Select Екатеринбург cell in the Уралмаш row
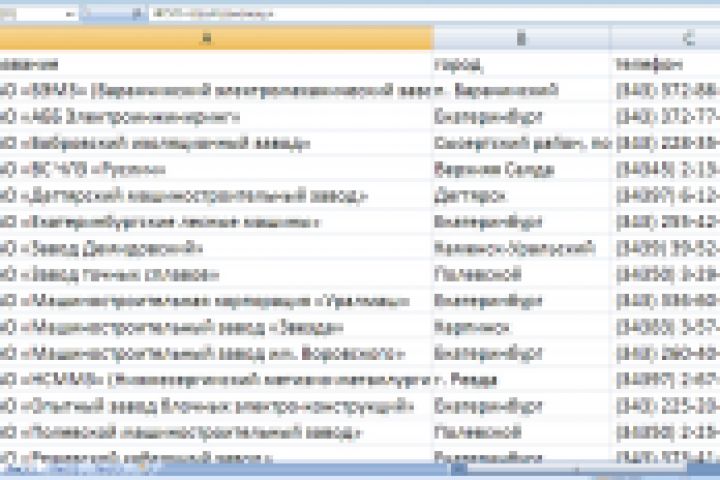The image size is (720, 480). tap(522, 301)
